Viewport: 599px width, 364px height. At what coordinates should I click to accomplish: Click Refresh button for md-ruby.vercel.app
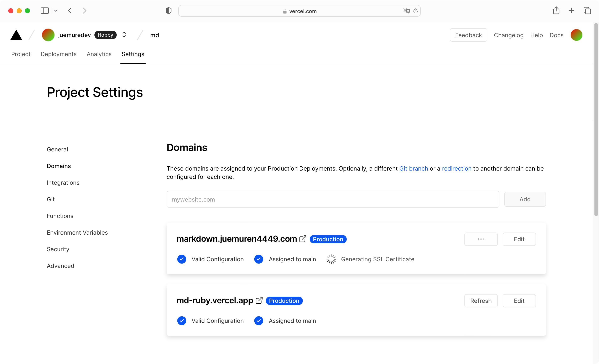[x=481, y=301]
